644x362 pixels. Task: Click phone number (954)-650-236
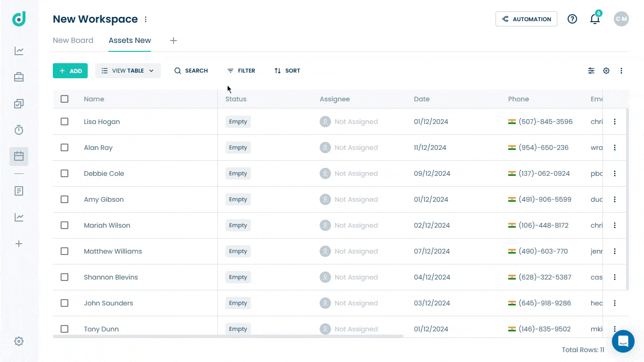click(544, 148)
